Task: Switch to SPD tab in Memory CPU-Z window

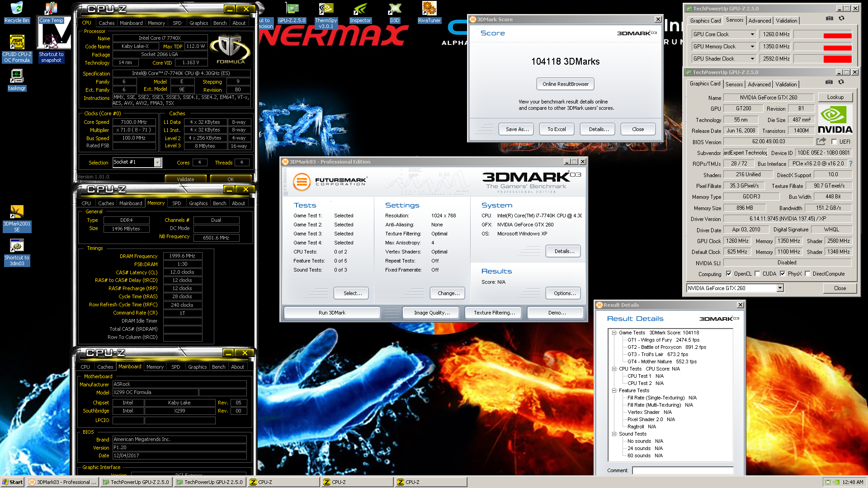Action: 177,203
